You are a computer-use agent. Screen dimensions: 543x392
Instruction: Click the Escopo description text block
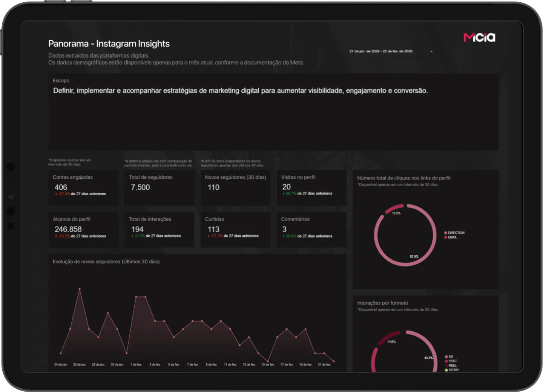pyautogui.click(x=240, y=90)
